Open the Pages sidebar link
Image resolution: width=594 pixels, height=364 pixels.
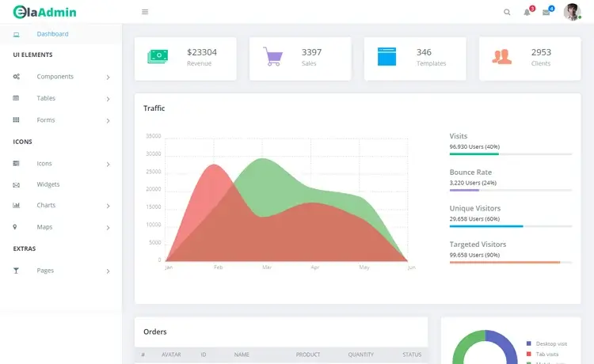coord(45,271)
